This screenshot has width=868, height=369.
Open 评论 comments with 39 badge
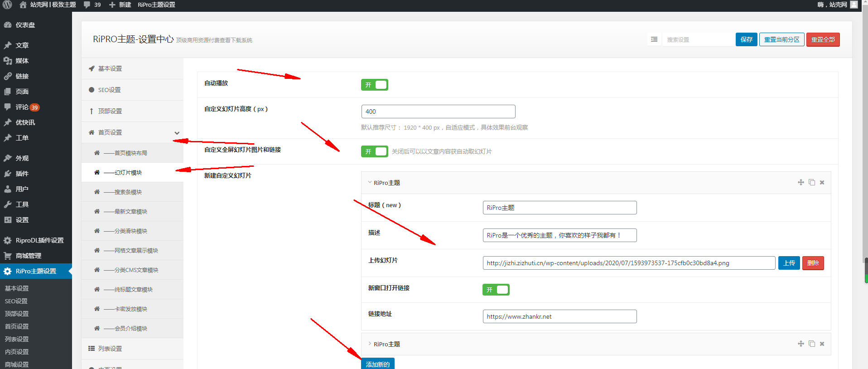click(36, 107)
